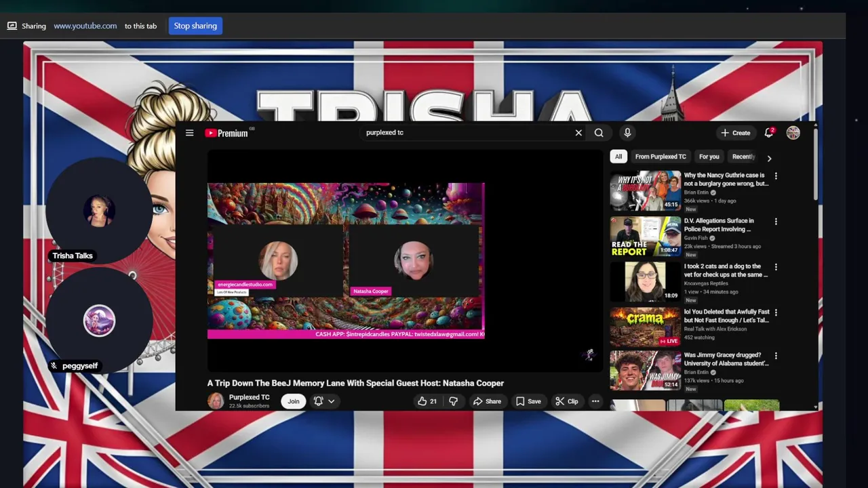Start voice search with the microphone icon
Viewport: 868px width, 488px height.
tap(627, 133)
